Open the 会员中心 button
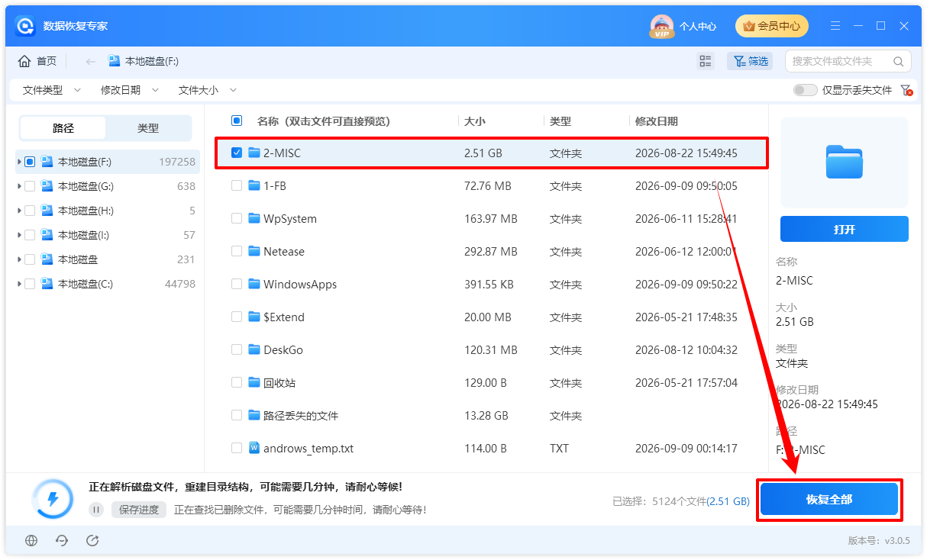This screenshot has height=560, width=927. click(x=772, y=26)
